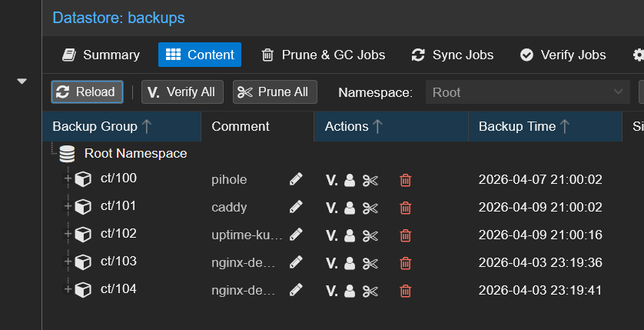Click the pihole comment text

click(x=229, y=180)
